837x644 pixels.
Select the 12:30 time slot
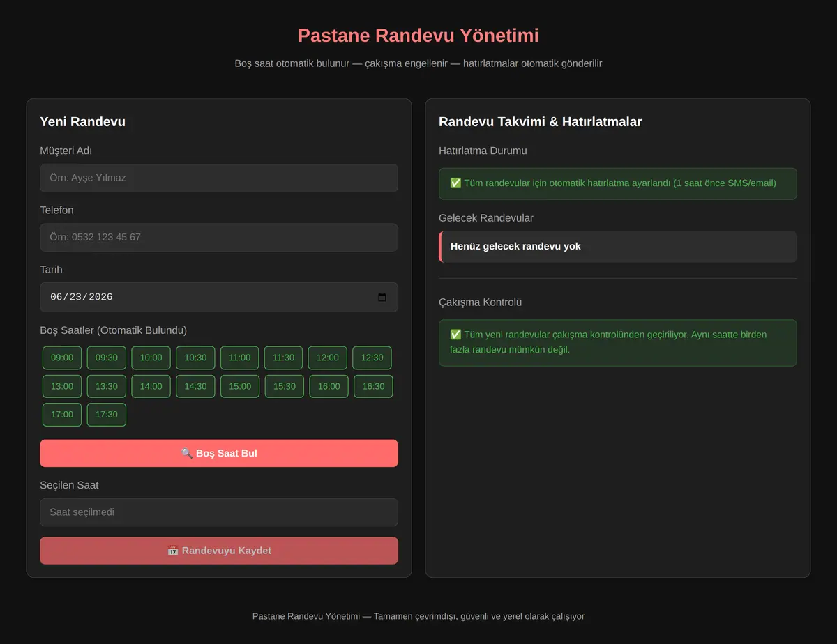click(x=372, y=358)
